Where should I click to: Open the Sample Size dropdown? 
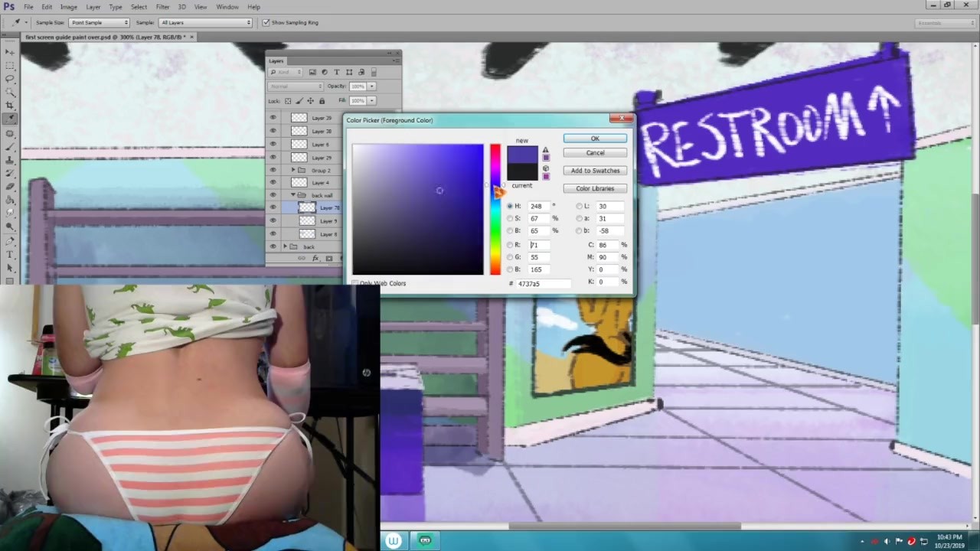click(99, 22)
